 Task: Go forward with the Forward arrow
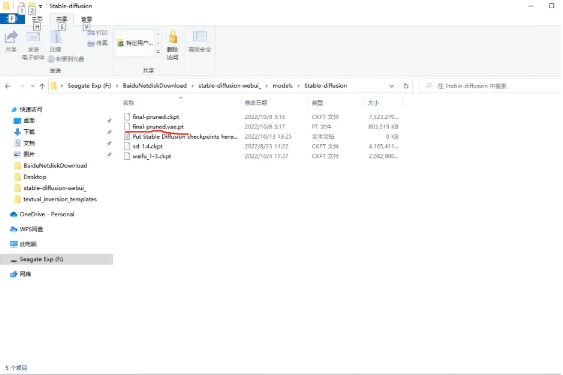(x=22, y=86)
